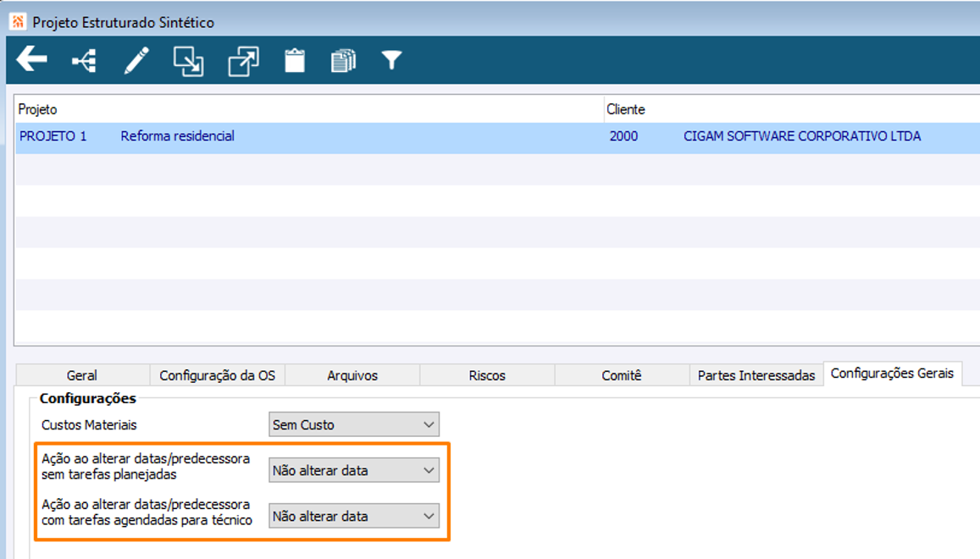Click the copy documents icon
The width and height of the screenshot is (980, 559).
343,61
